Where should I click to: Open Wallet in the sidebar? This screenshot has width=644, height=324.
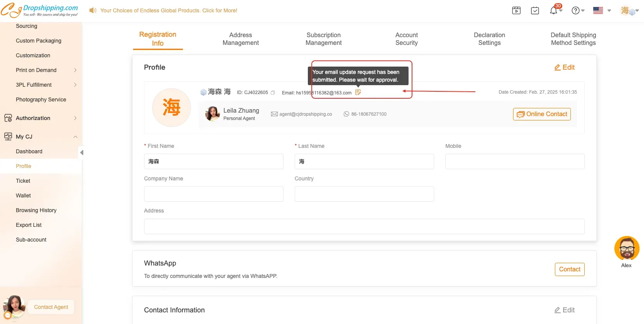pos(23,195)
